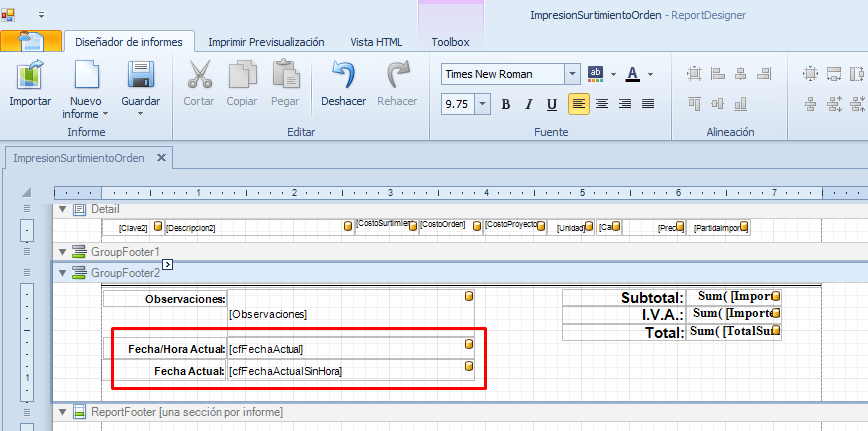Click the Cortar scissors icon
Image resolution: width=868 pixels, height=431 pixels.
pos(199,76)
